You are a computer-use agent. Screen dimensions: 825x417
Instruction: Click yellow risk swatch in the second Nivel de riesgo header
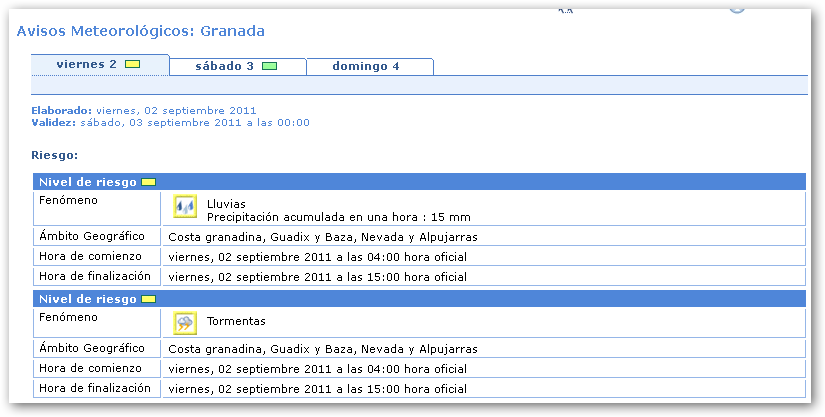pyautogui.click(x=149, y=299)
